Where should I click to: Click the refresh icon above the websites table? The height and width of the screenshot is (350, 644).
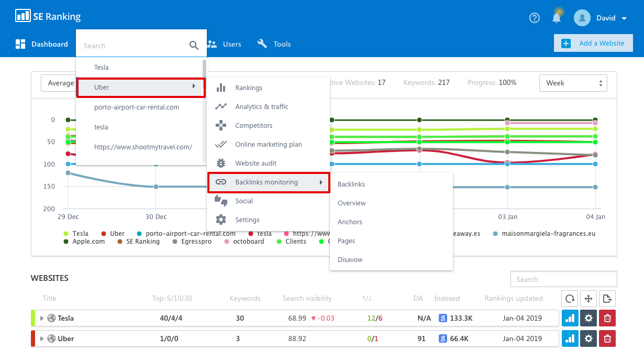click(570, 298)
